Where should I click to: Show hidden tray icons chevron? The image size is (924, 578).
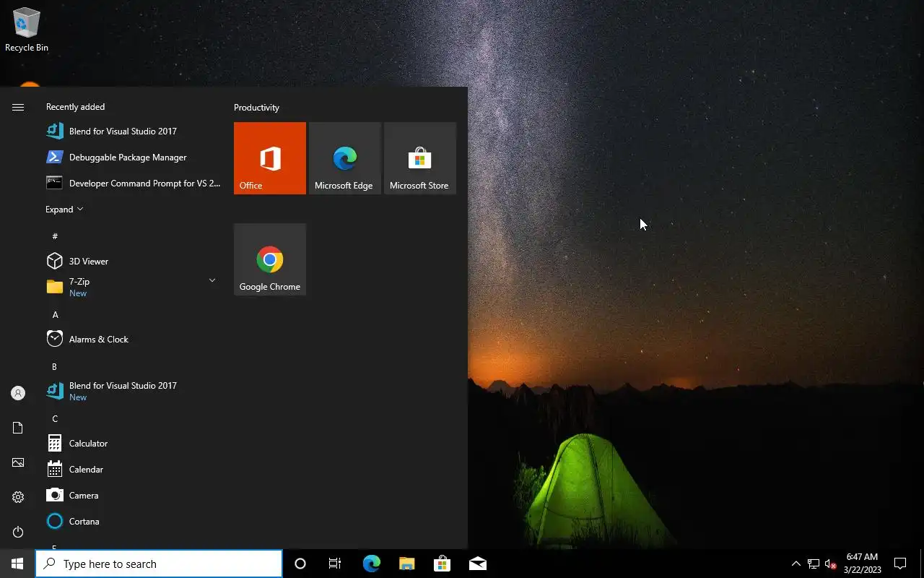(796, 564)
